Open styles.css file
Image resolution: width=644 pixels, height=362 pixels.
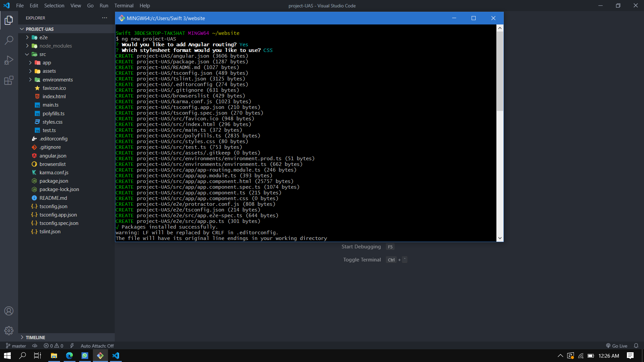tap(52, 122)
